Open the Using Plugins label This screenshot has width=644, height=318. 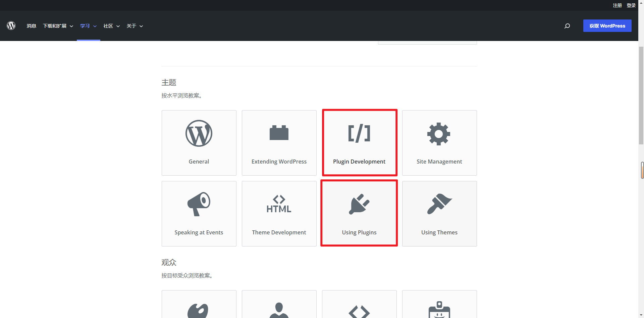[x=359, y=232]
